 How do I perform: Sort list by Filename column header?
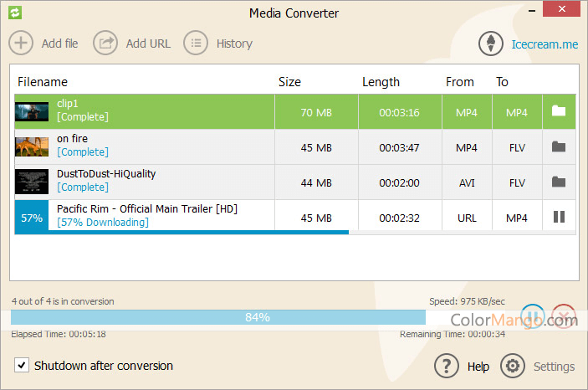43,82
